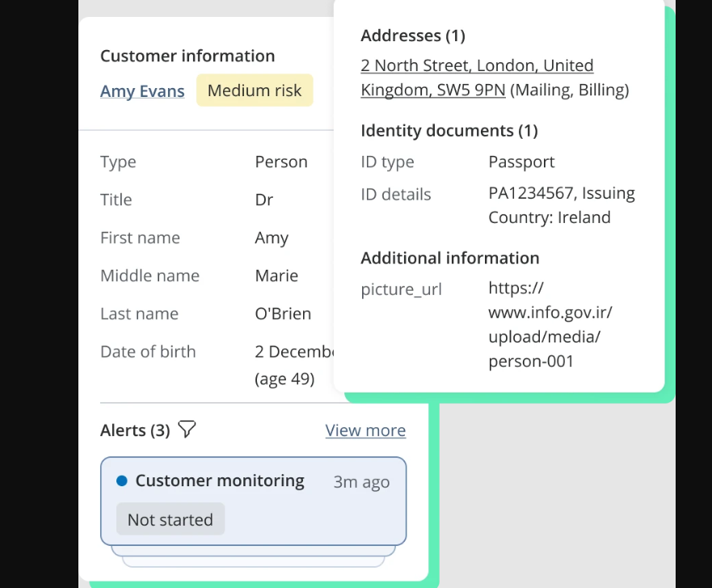
Task: Click the stacked alert cards below Customer monitoring
Action: (253, 553)
